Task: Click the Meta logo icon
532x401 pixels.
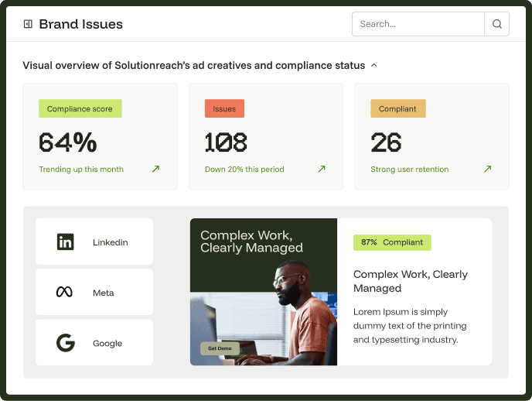Action: click(64, 292)
